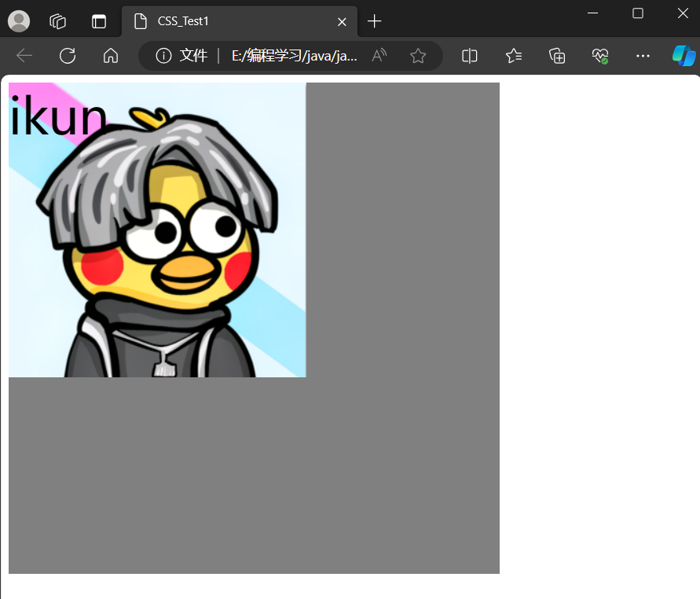The image size is (700, 599).
Task: Select the CSS_Test1 tab
Action: pyautogui.click(x=240, y=21)
